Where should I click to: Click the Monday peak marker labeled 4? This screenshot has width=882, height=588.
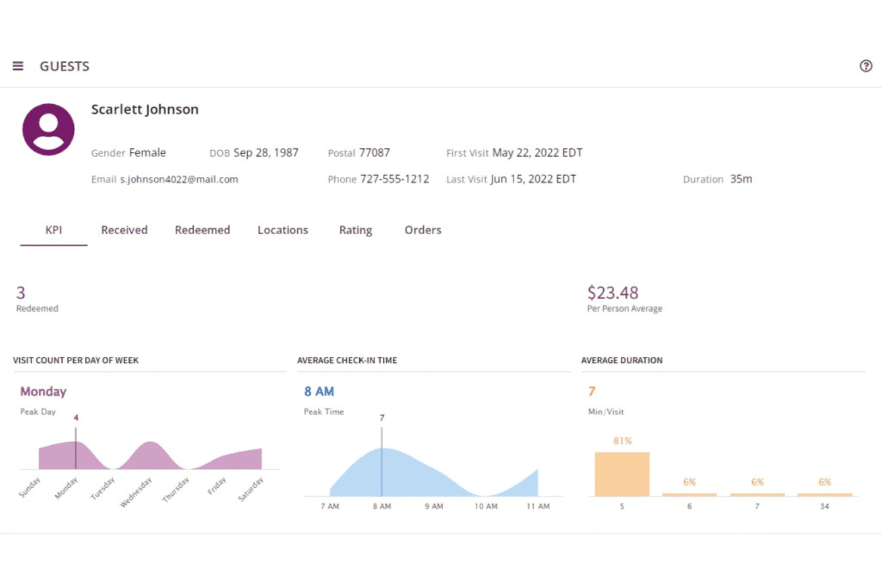coord(76,418)
